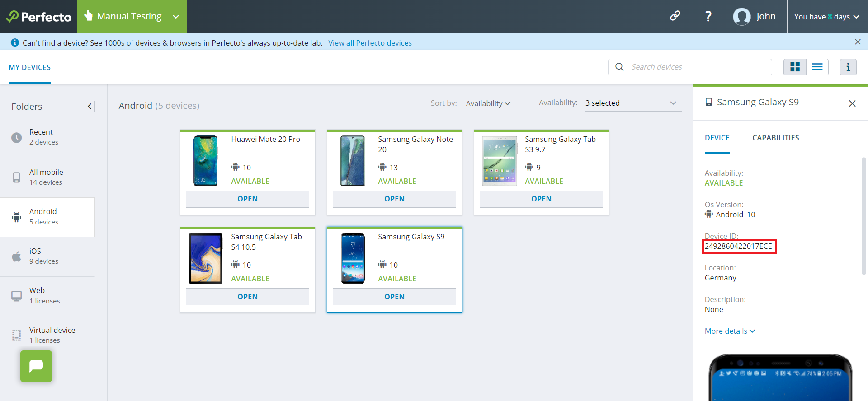
Task: Click the blue info icon in banner
Action: (15, 42)
